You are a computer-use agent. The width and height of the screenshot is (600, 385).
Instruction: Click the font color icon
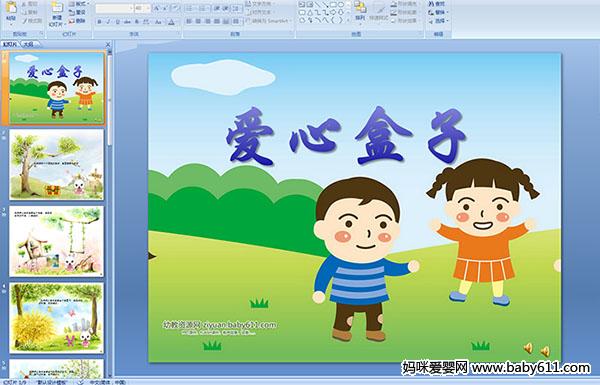[x=171, y=22]
